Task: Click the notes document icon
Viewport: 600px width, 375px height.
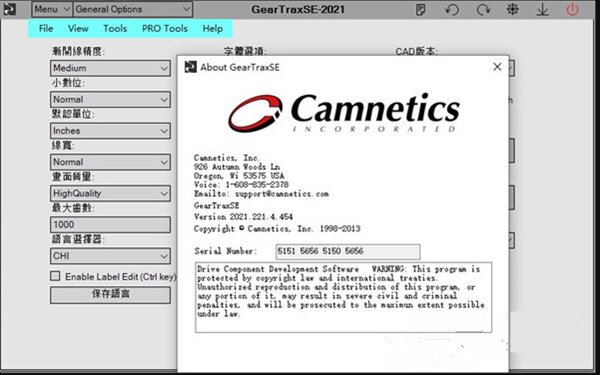Action: (x=421, y=10)
